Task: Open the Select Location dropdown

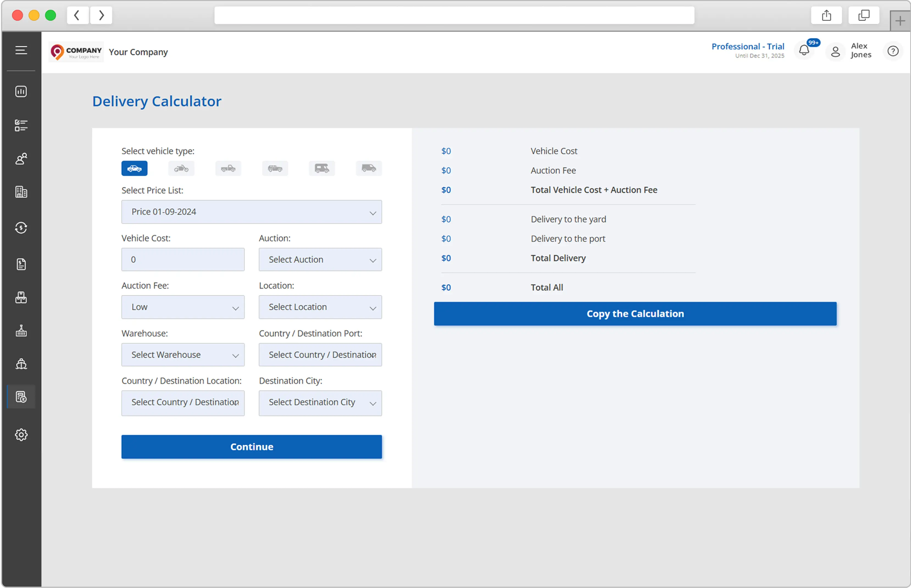Action: pyautogui.click(x=320, y=307)
